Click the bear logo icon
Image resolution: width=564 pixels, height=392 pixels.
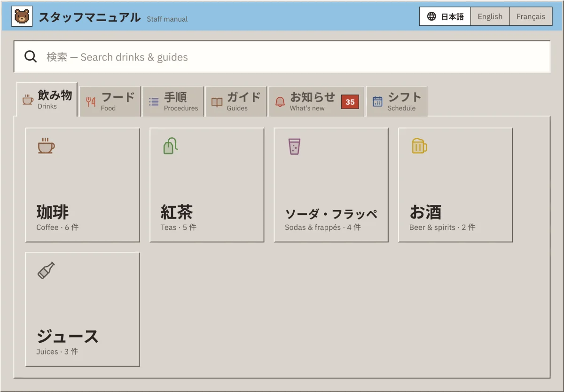[22, 16]
